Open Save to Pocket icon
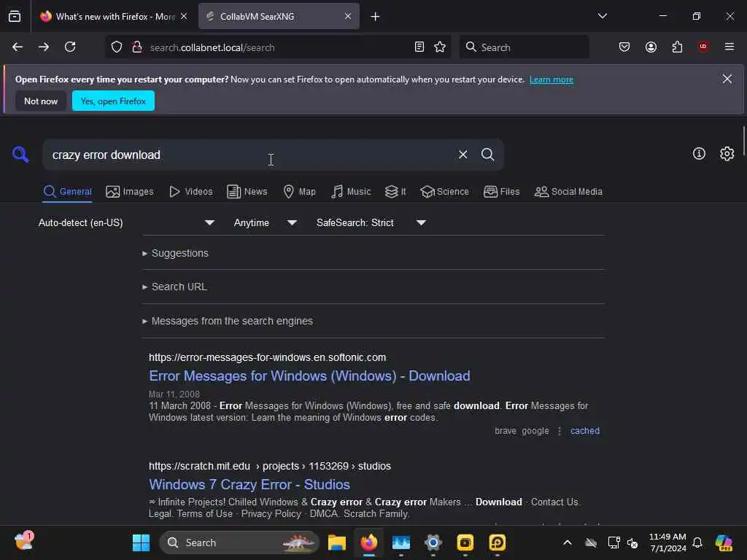The width and height of the screenshot is (747, 560). pyautogui.click(x=624, y=47)
